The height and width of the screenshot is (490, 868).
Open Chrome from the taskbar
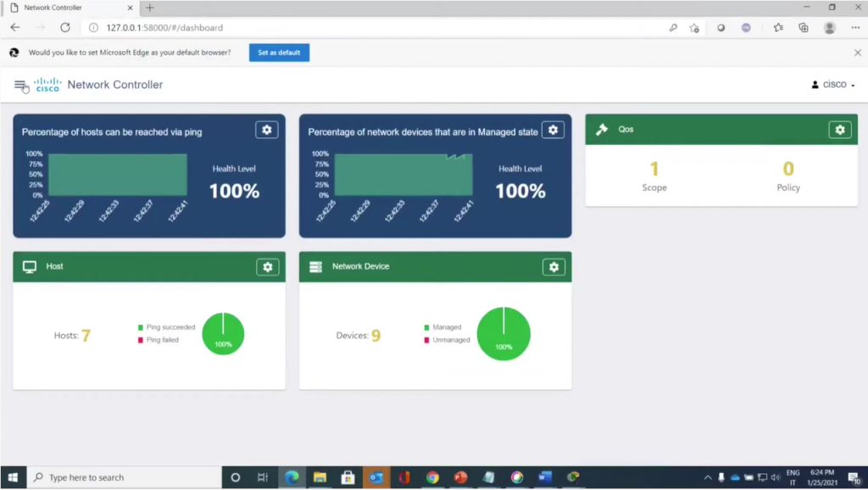tap(432, 477)
